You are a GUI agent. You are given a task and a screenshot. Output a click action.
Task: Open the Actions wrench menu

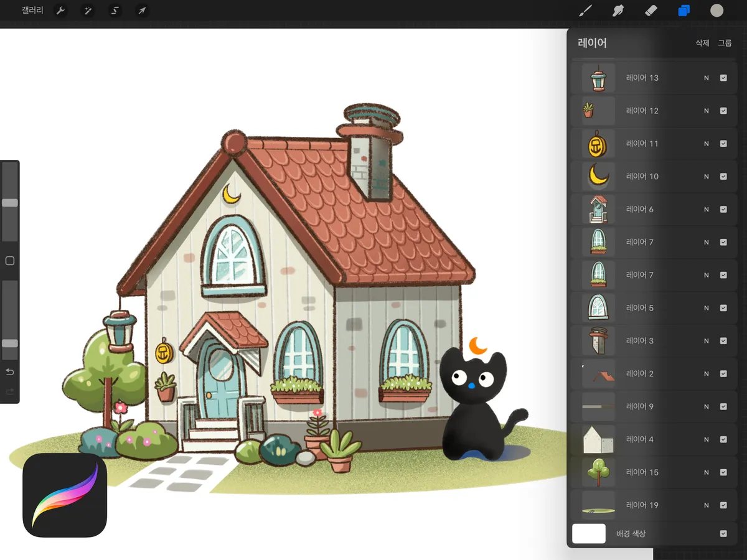[x=60, y=11]
